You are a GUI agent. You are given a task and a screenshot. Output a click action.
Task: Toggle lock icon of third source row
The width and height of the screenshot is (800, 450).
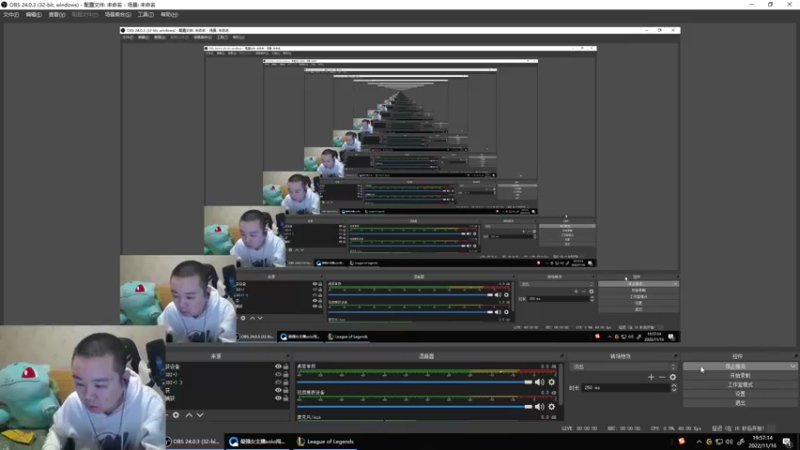(x=286, y=382)
